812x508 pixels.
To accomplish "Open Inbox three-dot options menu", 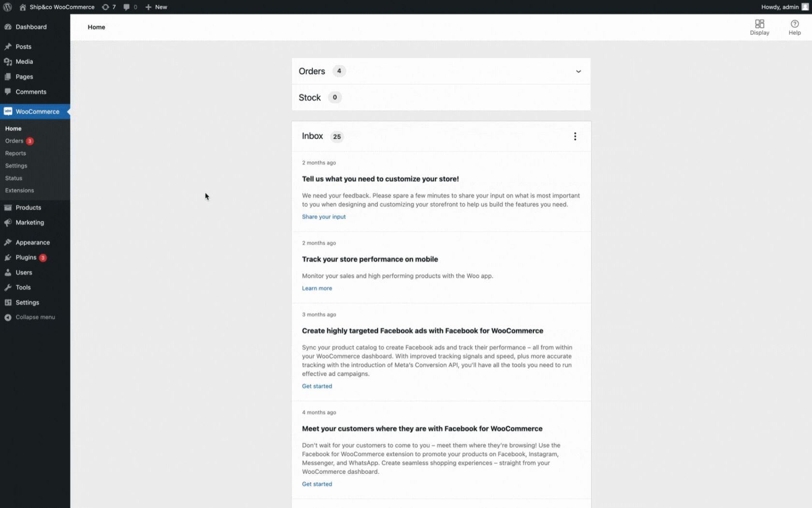I will coord(575,136).
